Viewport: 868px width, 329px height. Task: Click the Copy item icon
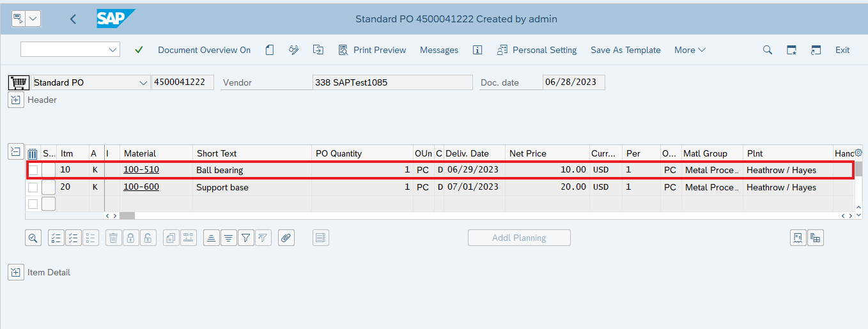click(x=171, y=238)
